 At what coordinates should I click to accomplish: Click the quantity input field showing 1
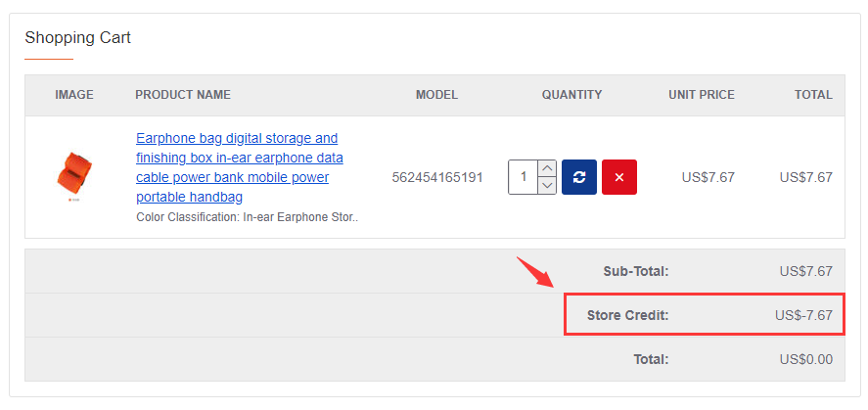click(524, 177)
